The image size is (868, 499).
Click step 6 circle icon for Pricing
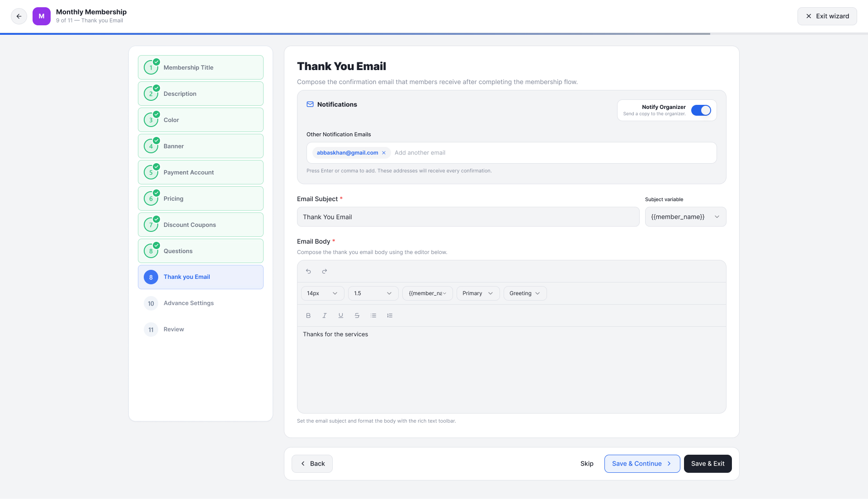tap(151, 198)
